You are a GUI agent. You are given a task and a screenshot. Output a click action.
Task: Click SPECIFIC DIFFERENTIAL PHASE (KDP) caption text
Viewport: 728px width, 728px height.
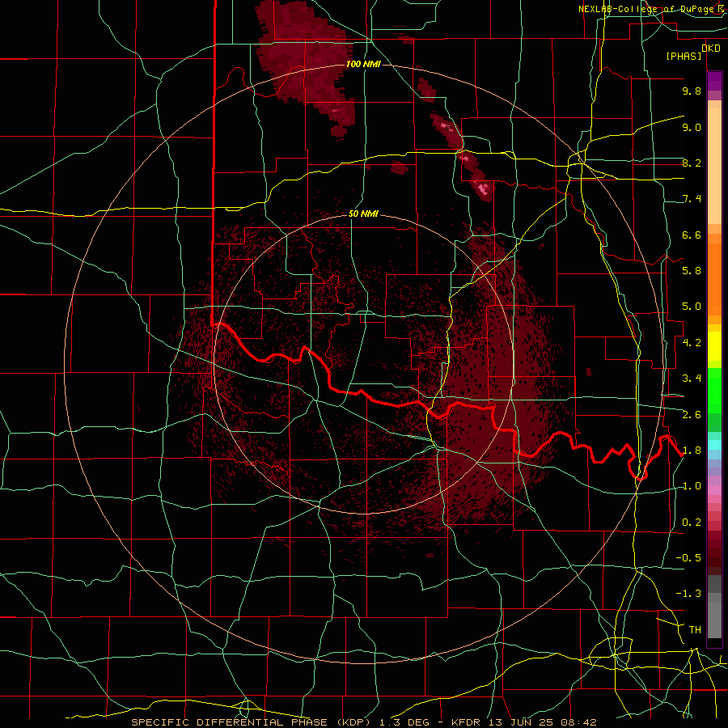coord(252,722)
